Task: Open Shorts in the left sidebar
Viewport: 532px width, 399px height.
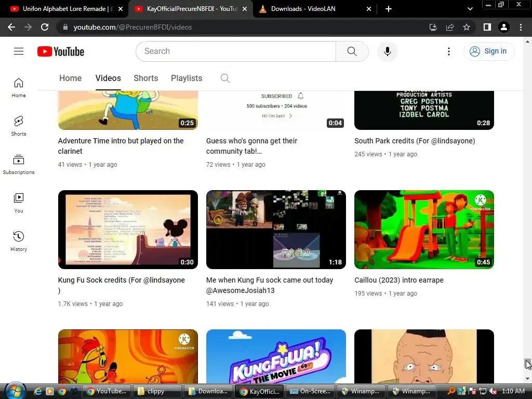Action: 19,126
